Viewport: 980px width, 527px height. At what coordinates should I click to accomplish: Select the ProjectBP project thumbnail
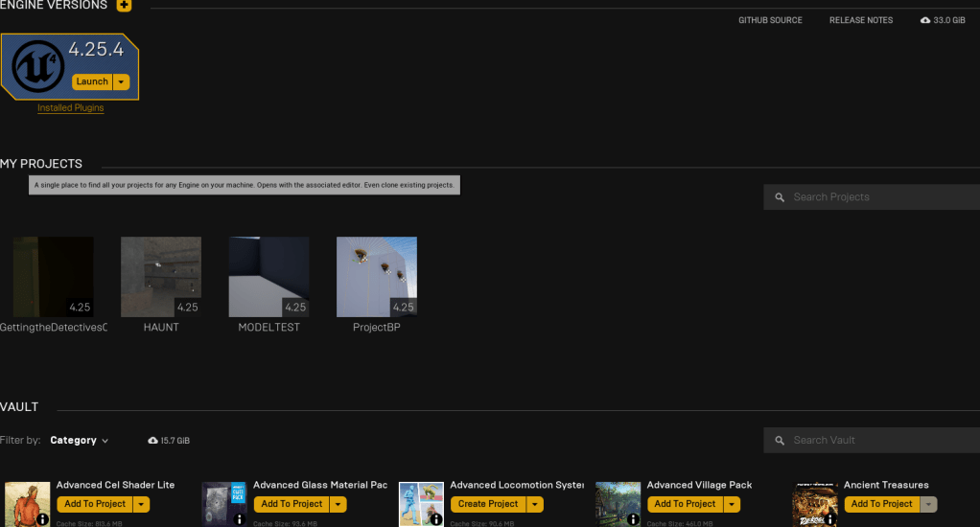pyautogui.click(x=377, y=277)
